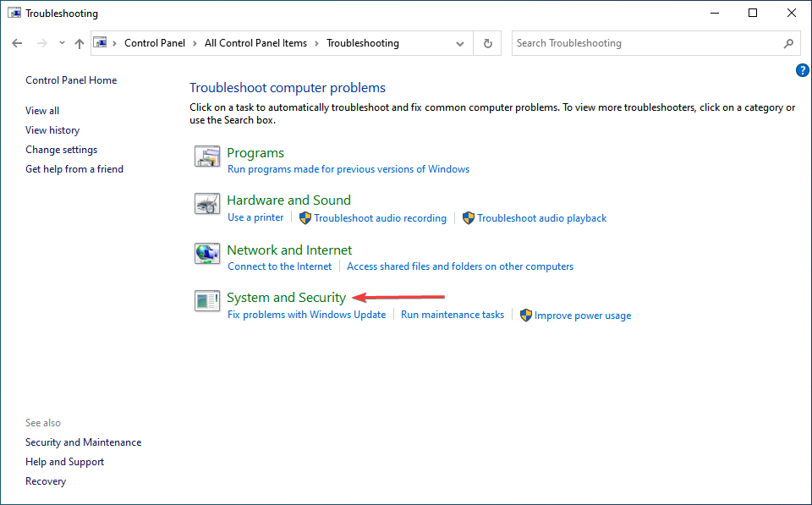The height and width of the screenshot is (505, 812).
Task: Click the System and Security category icon
Action: [x=207, y=301]
